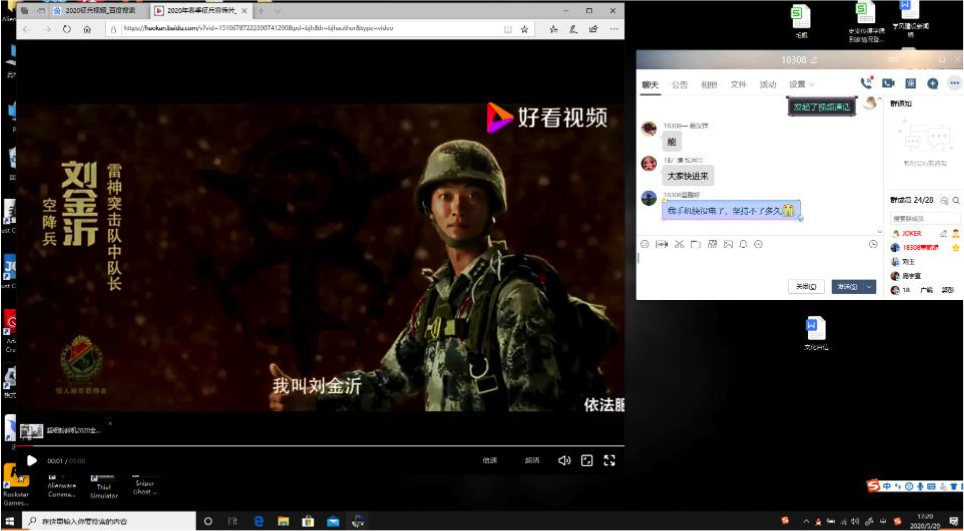This screenshot has height=531, width=964.
Task: Play the video in the player
Action: point(31,460)
